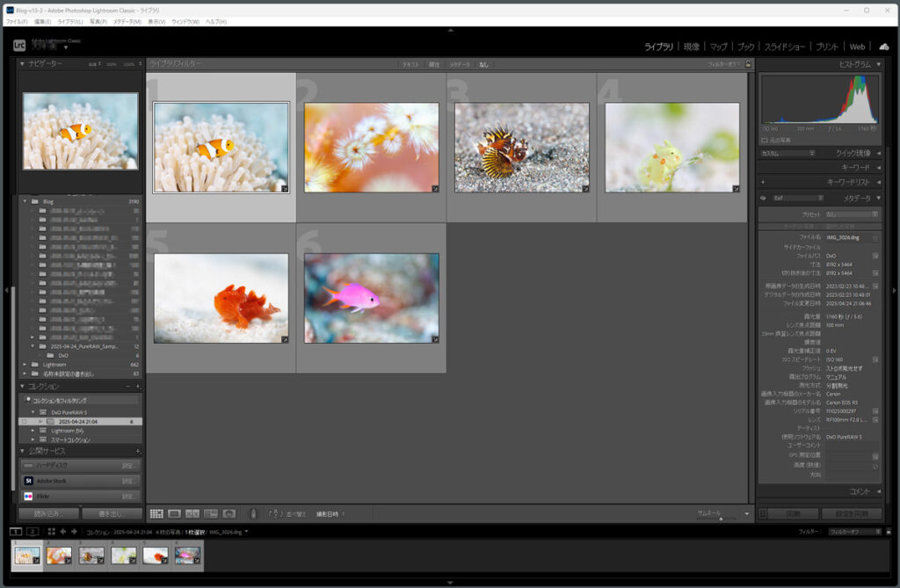This screenshot has height=588, width=900.
Task: Switch to the Slideshow module
Action: [x=785, y=47]
